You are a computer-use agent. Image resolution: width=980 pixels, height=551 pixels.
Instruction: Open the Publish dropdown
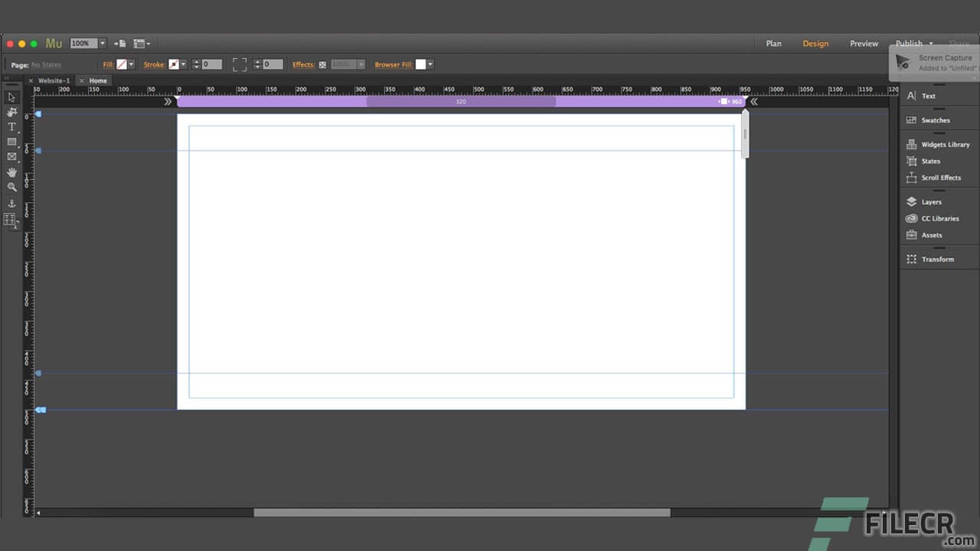point(931,44)
